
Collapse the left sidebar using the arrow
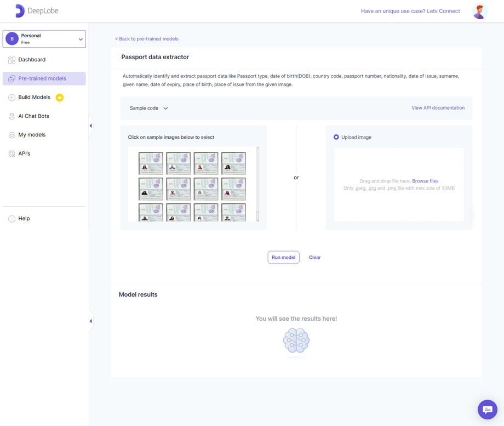coord(90,126)
